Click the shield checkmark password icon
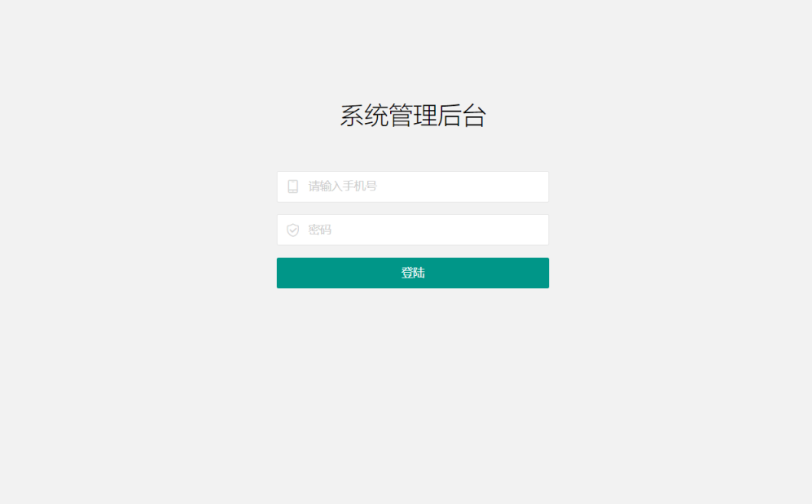Image resolution: width=812 pixels, height=504 pixels. click(292, 230)
